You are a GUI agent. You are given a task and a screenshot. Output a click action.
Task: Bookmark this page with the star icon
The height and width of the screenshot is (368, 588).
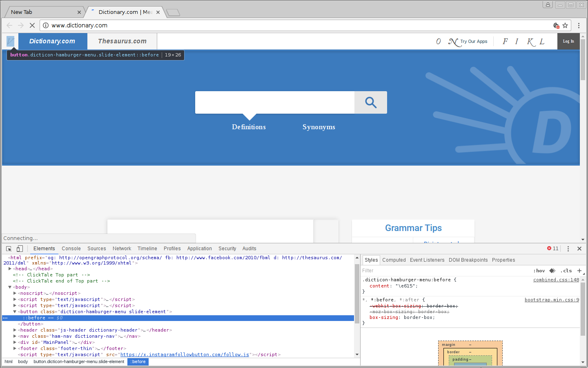point(565,25)
